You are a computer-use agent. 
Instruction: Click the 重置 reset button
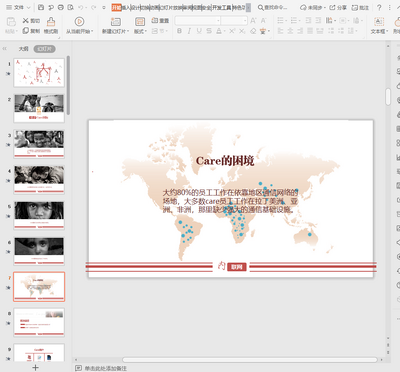pos(160,21)
